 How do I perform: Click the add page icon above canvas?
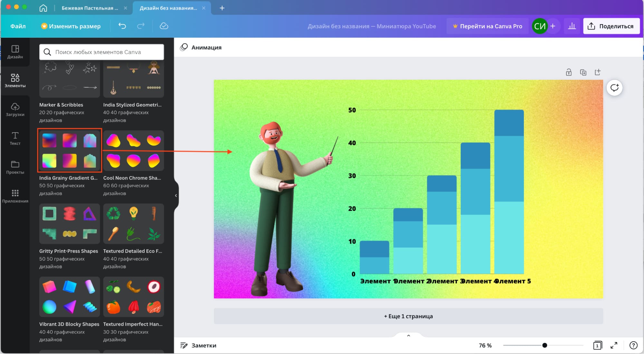tap(598, 72)
